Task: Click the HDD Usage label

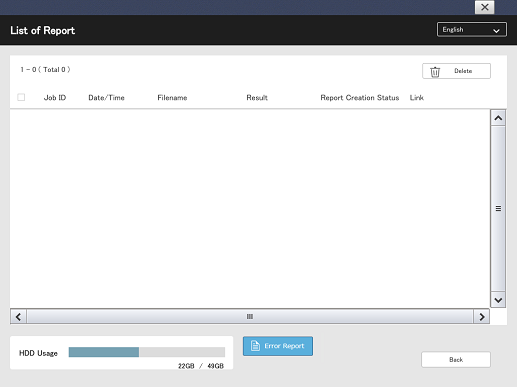Action: [38, 353]
